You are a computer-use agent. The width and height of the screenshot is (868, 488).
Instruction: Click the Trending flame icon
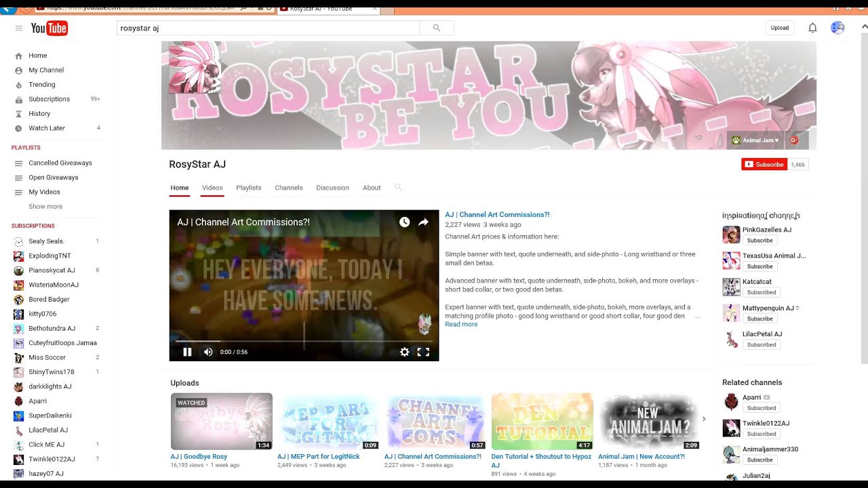(x=18, y=85)
